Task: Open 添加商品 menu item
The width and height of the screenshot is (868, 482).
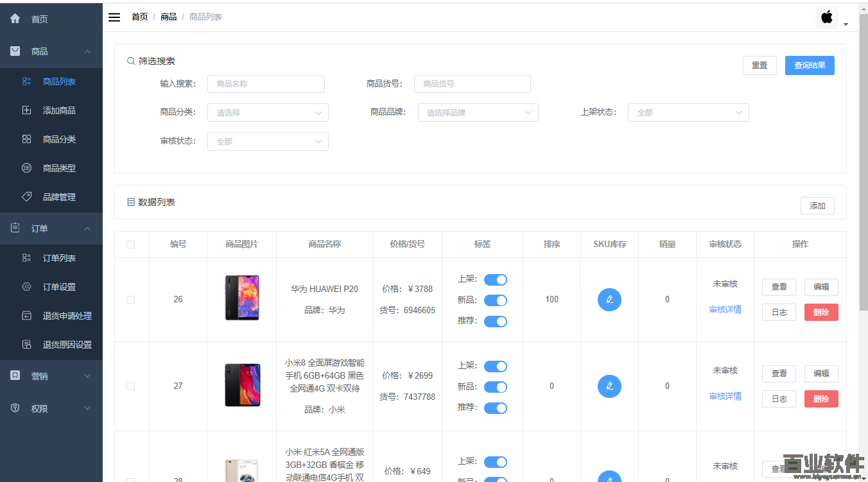Action: point(51,110)
